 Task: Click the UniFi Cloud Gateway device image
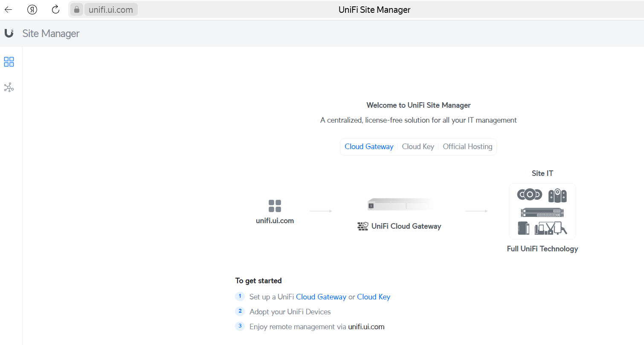tap(401, 204)
